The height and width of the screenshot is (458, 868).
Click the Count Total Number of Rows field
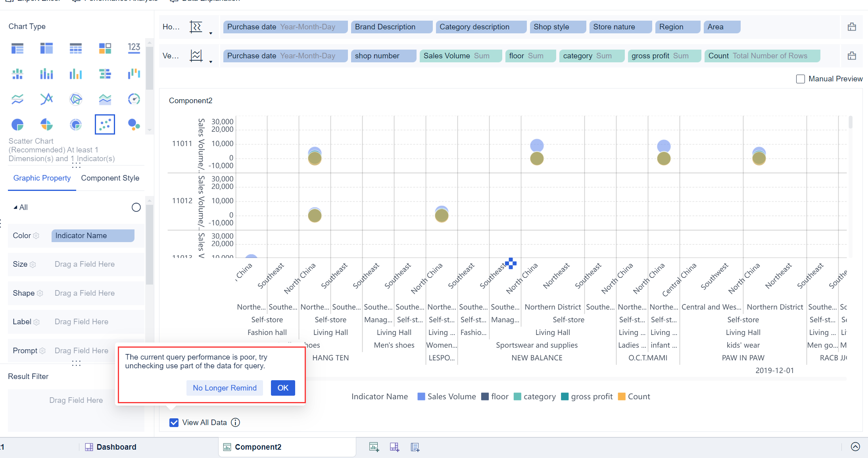(762, 56)
